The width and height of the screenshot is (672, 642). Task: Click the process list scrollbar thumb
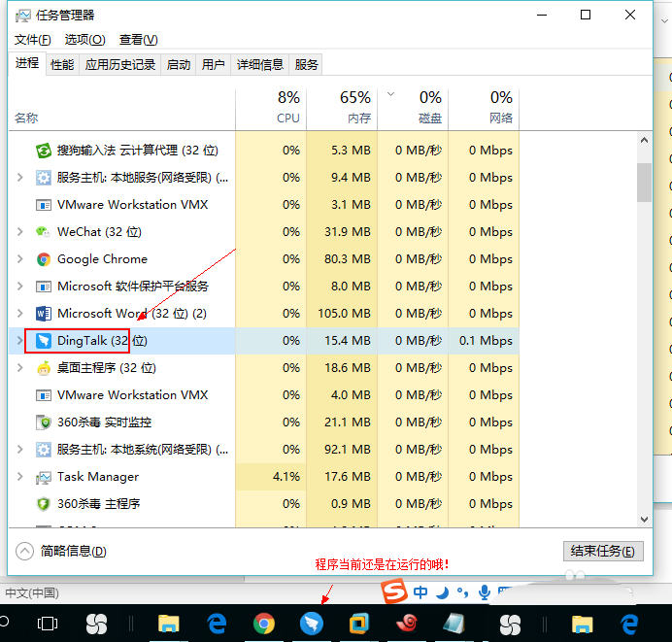pos(644,183)
